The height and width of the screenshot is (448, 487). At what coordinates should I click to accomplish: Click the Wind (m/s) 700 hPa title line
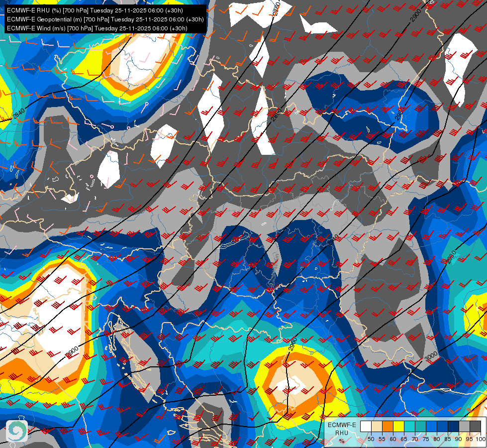pyautogui.click(x=97, y=28)
